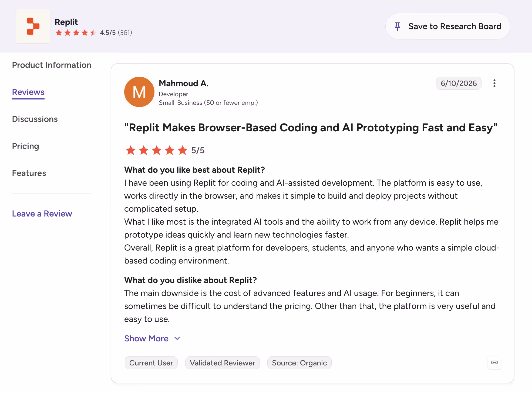Switch to the Features section

[29, 173]
